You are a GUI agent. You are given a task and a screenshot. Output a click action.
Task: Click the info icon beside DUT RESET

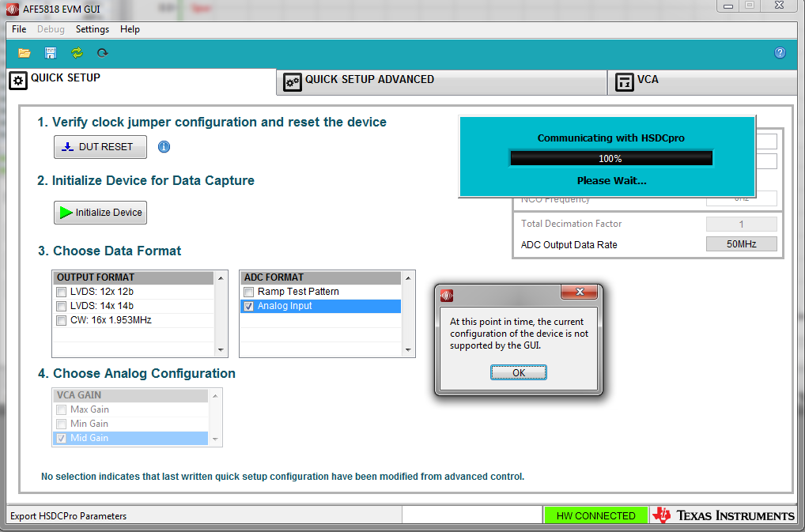point(164,147)
